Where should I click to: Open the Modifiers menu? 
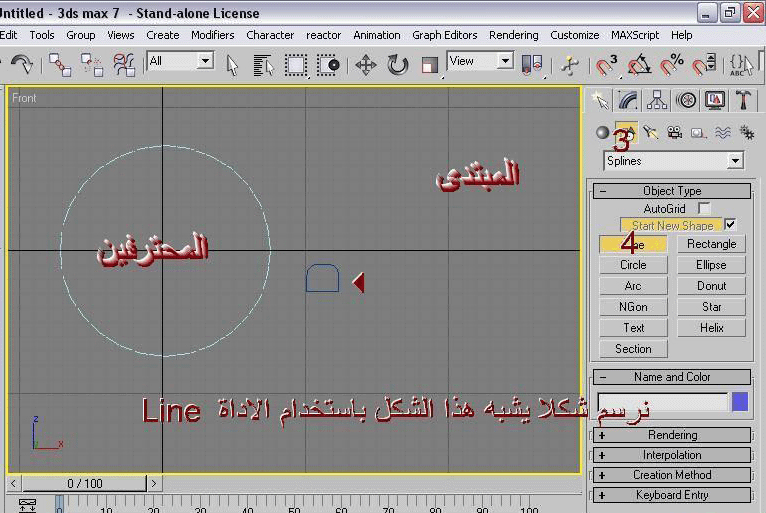click(x=213, y=35)
